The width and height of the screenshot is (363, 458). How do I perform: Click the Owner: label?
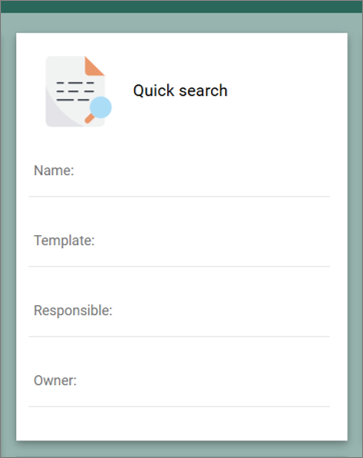(55, 380)
